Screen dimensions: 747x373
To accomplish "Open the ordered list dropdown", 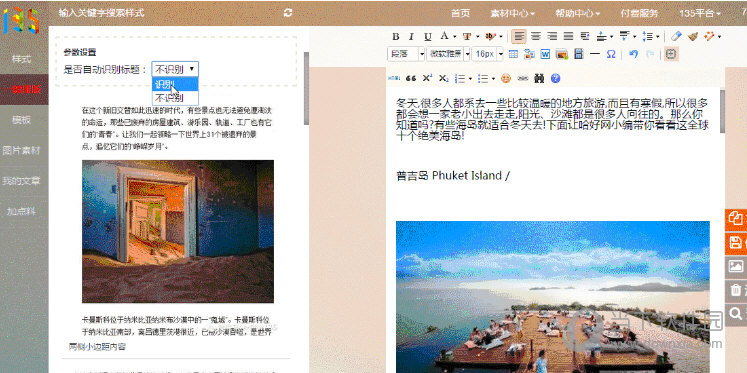I will point(470,79).
